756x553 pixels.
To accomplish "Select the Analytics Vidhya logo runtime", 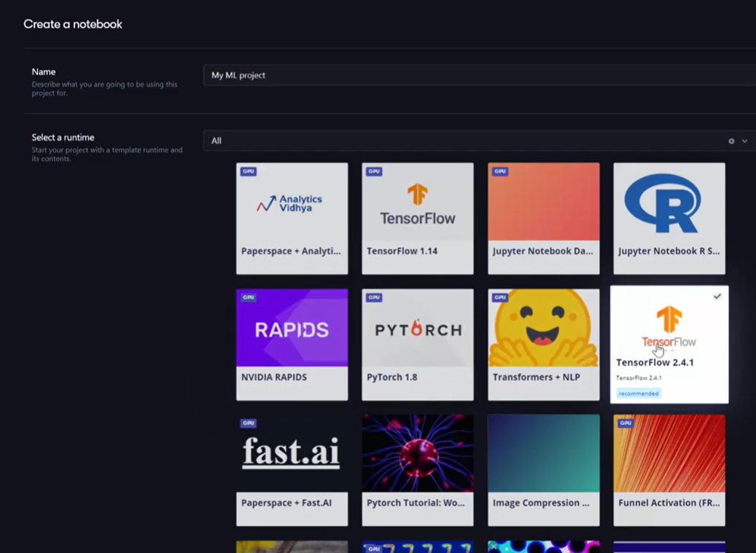I will [289, 203].
